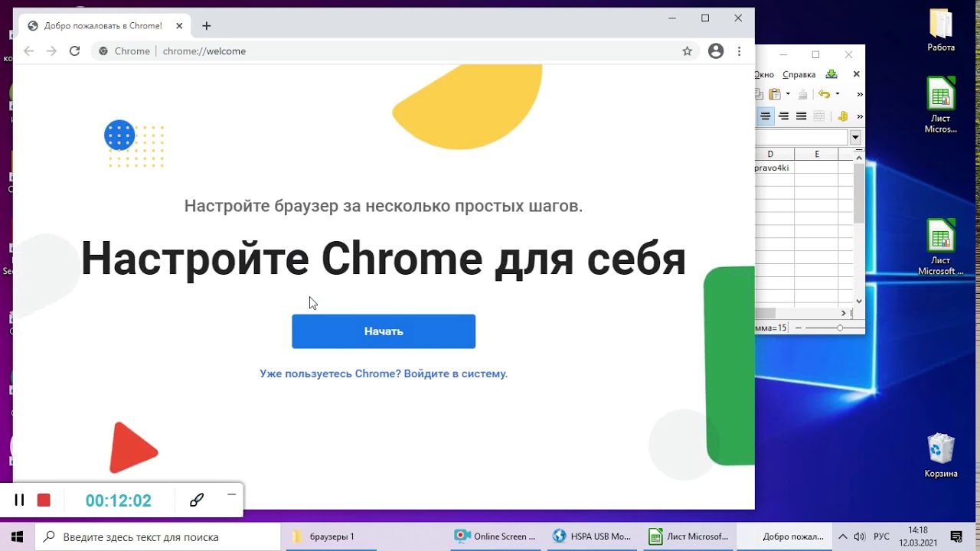Click the Начать button
This screenshot has height=551, width=980.
click(x=384, y=331)
